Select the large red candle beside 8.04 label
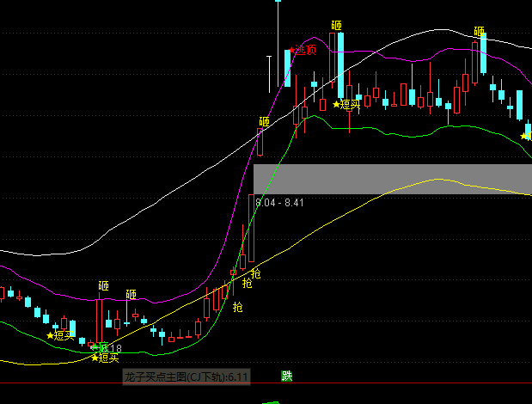The width and height of the screenshot is (532, 404). [251, 228]
